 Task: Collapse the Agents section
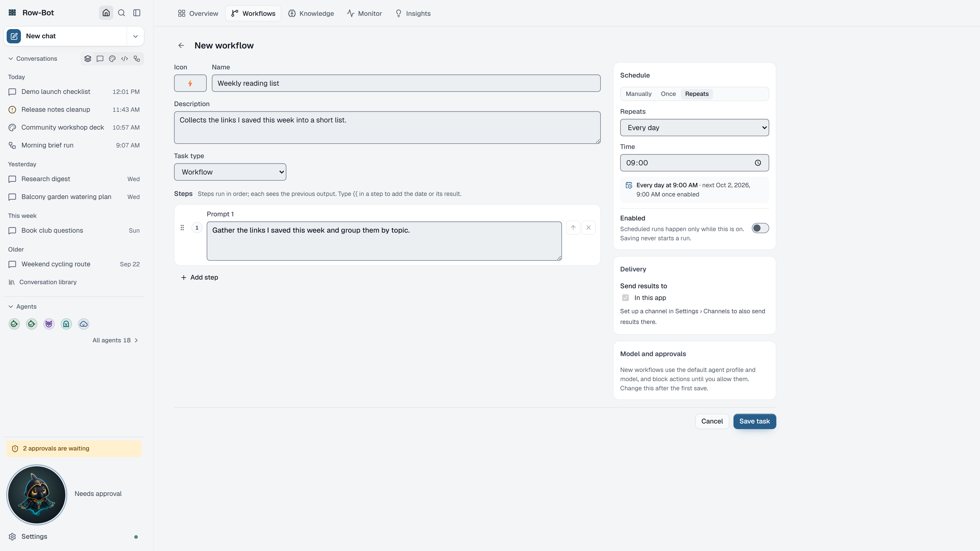[22, 306]
